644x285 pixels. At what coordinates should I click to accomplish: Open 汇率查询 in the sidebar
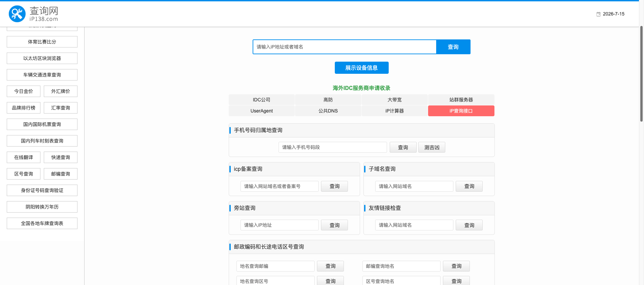click(x=61, y=108)
